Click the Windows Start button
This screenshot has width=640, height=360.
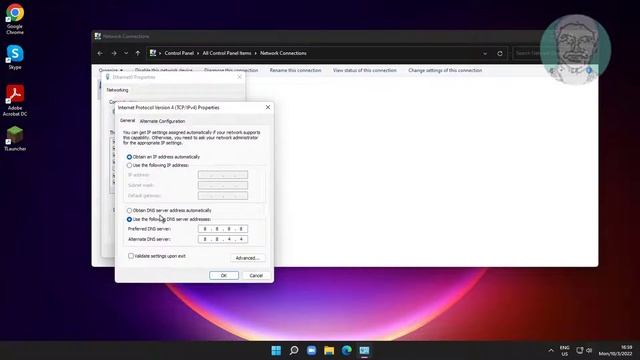click(x=276, y=351)
